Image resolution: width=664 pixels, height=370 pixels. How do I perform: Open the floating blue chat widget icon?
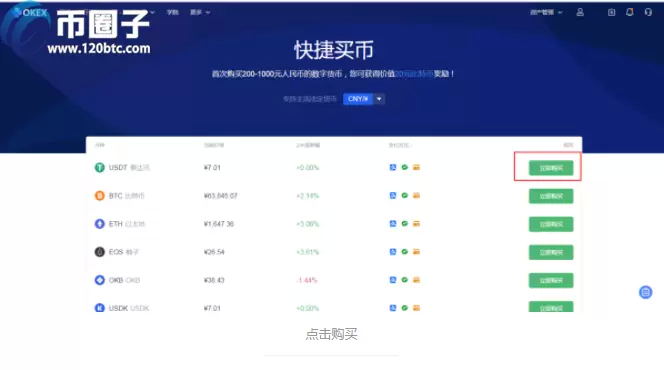(x=645, y=292)
